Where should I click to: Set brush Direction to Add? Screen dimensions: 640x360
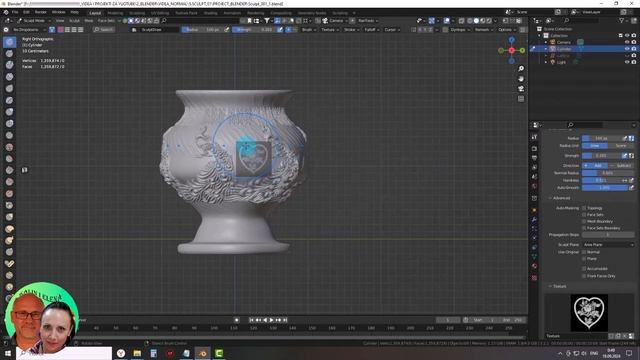coord(595,165)
